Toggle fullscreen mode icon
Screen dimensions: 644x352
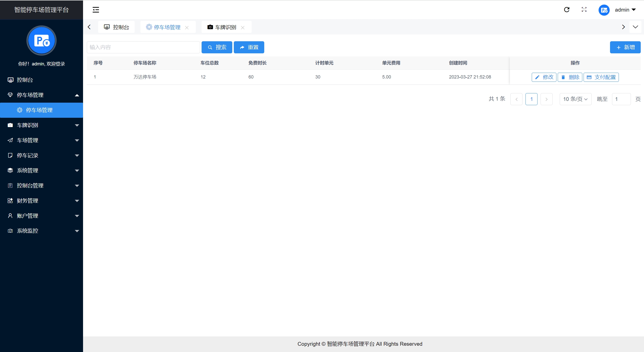tap(584, 10)
